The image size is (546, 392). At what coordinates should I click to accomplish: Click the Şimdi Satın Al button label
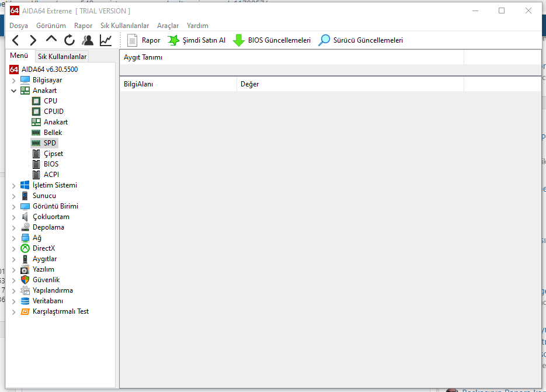click(204, 40)
